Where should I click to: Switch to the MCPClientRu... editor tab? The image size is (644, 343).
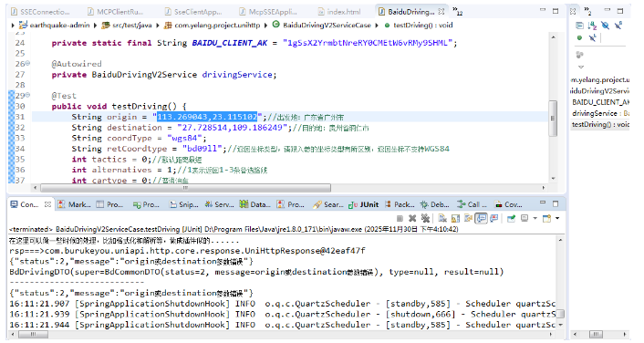116,12
